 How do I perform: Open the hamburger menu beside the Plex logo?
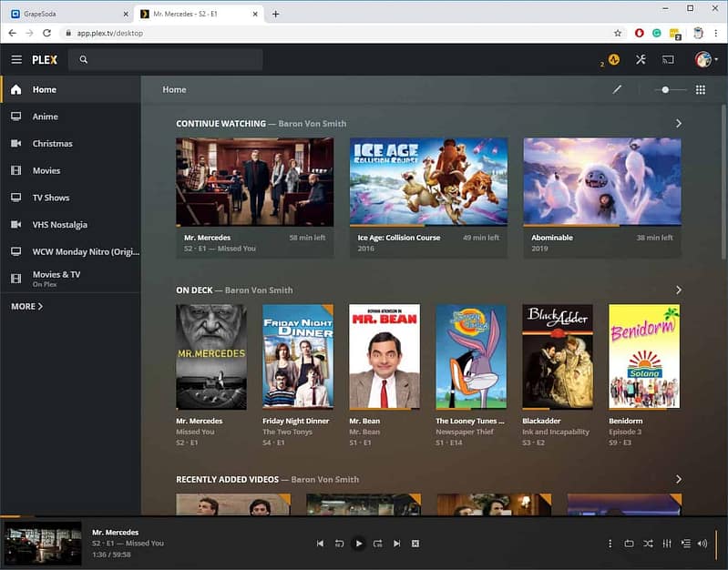(x=16, y=59)
